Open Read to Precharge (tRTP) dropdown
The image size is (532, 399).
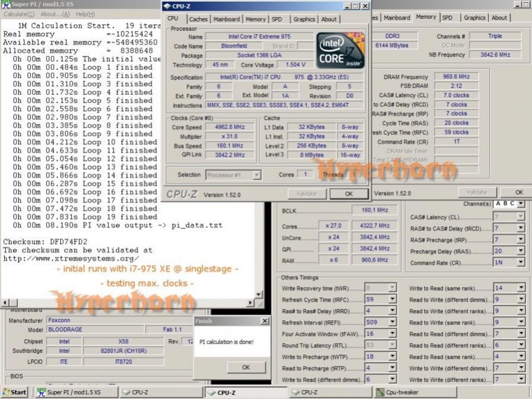[x=392, y=368]
